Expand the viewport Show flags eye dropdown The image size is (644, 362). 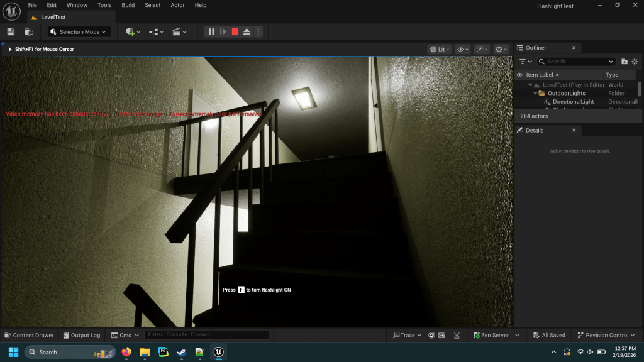[462, 49]
